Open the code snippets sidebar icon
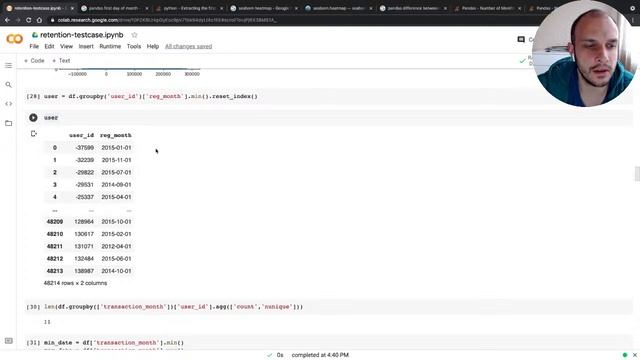The image size is (640, 360). pos(9,104)
